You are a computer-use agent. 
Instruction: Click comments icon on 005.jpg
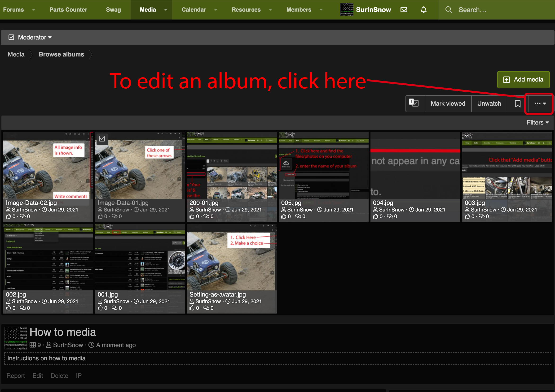coord(298,216)
